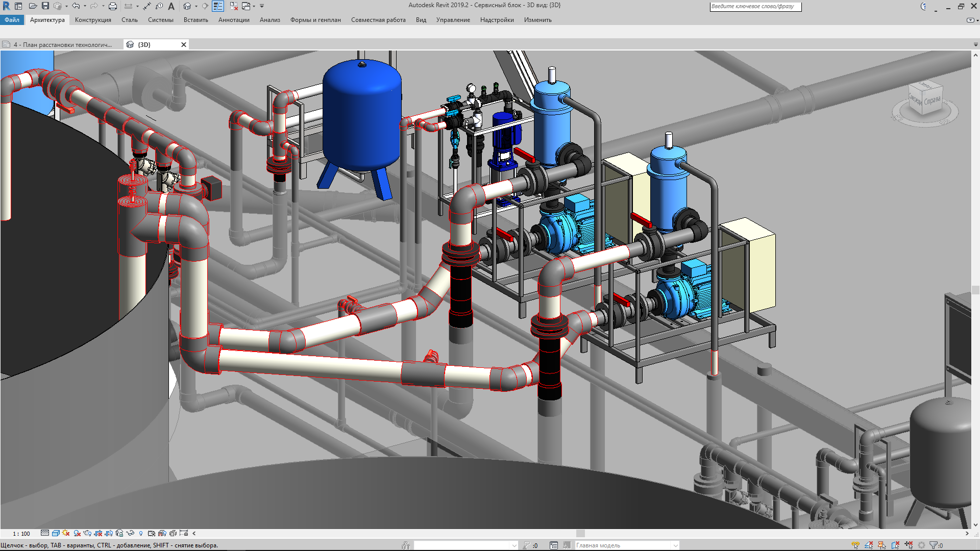Open the Default 3D View tool
980x551 pixels.
pyautogui.click(x=187, y=6)
